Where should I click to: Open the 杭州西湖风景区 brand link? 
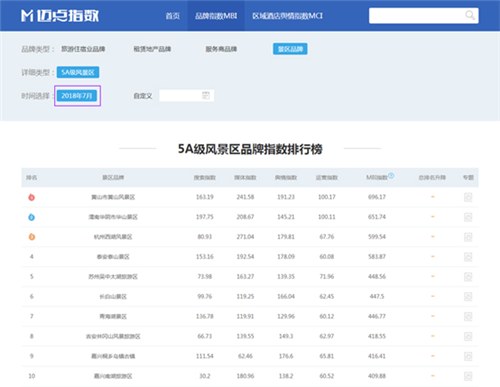point(113,237)
